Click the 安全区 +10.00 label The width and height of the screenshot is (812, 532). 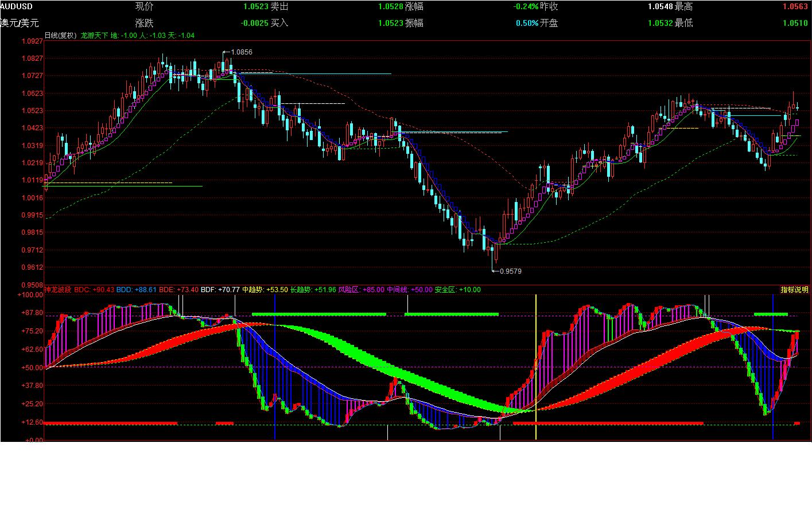coord(457,290)
